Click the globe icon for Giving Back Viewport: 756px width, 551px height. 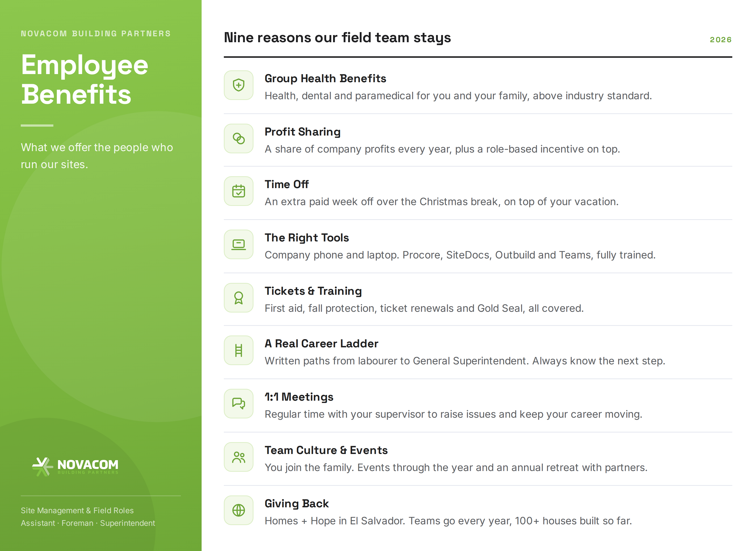coord(239,510)
